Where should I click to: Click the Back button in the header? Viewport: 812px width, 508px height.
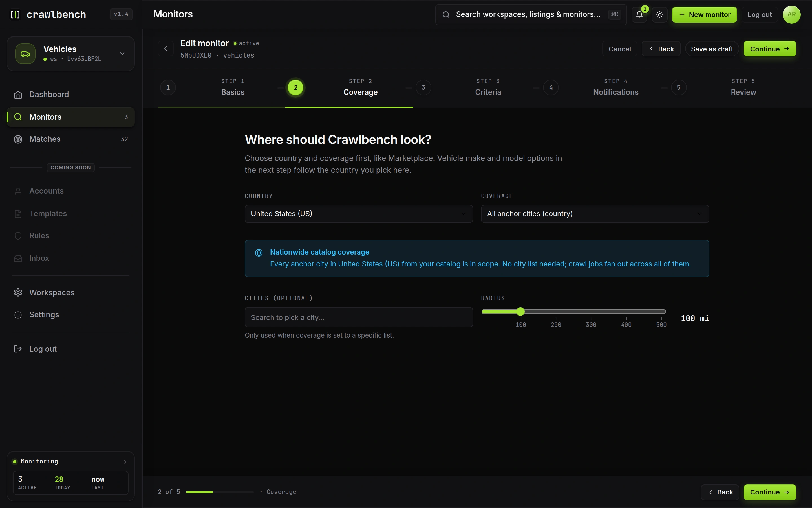click(x=661, y=49)
